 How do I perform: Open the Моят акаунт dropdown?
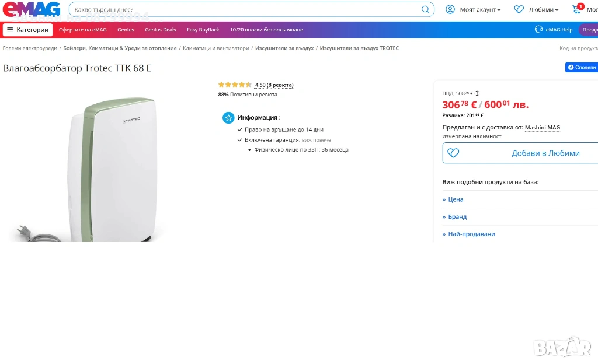473,9
